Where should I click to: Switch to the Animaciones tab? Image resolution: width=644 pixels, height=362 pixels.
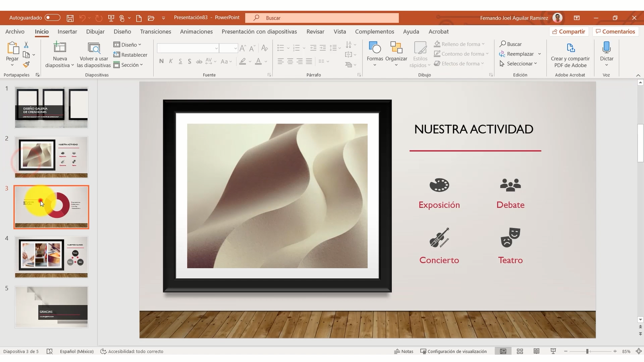pyautogui.click(x=196, y=31)
